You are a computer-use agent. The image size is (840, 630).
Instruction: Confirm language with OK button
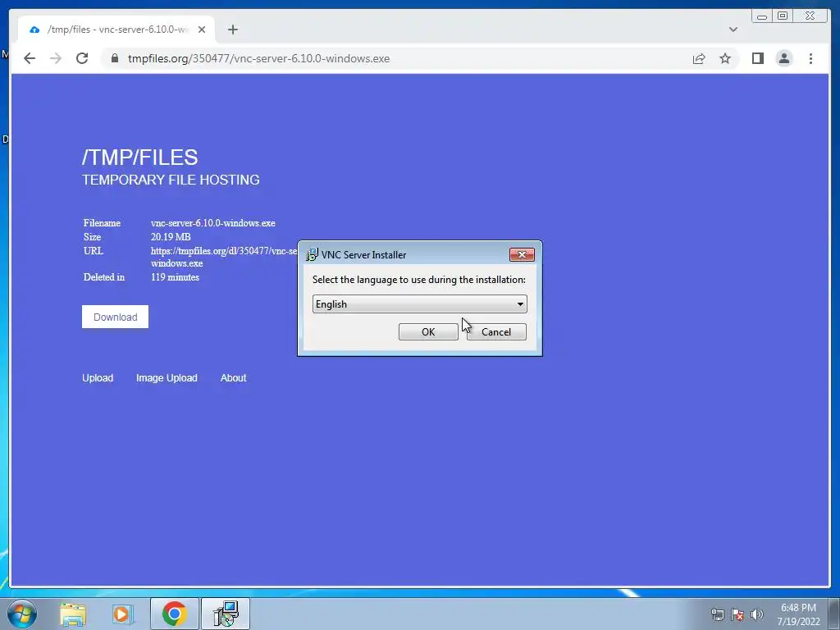[428, 331]
